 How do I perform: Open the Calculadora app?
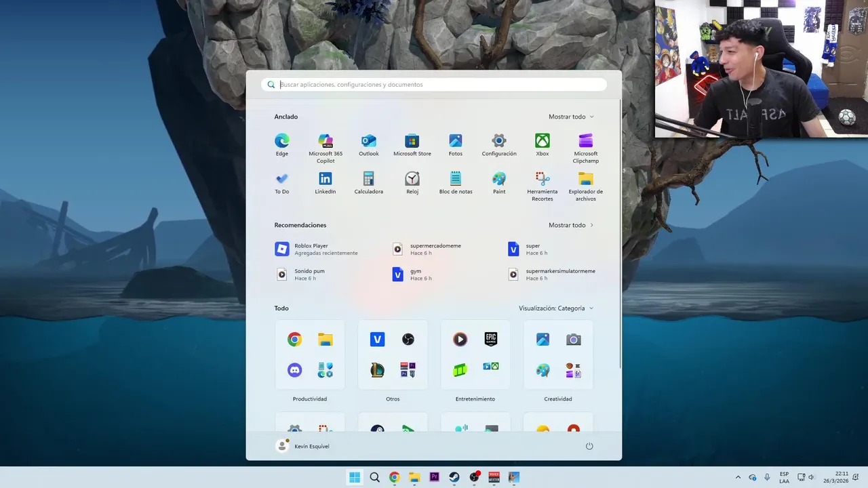coord(369,183)
